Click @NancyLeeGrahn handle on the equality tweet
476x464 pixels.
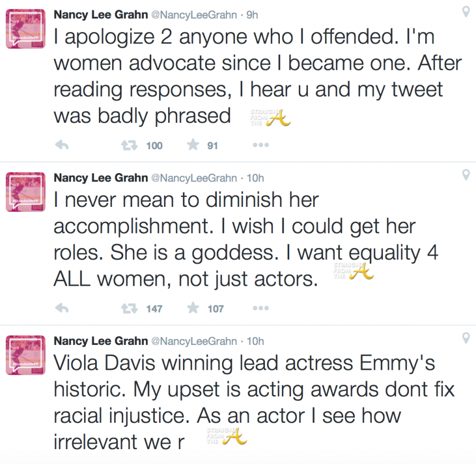[x=194, y=178]
